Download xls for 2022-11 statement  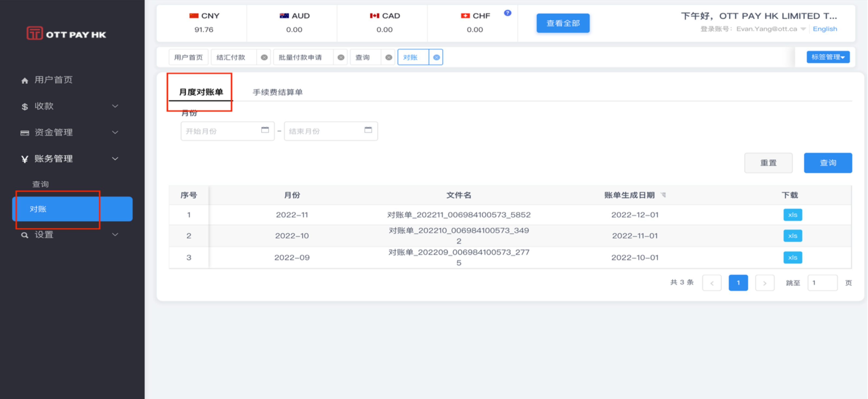coord(793,215)
